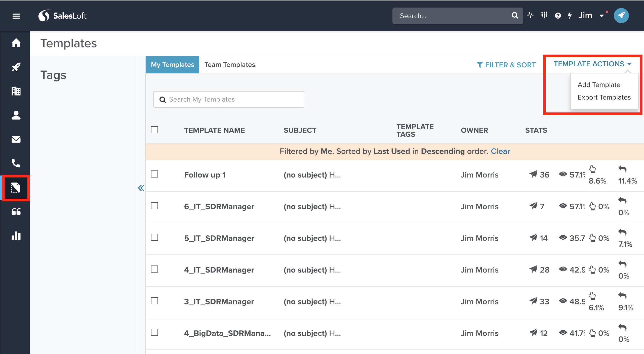This screenshot has height=354, width=644.
Task: Open Filter & Sort options
Action: [x=506, y=65]
